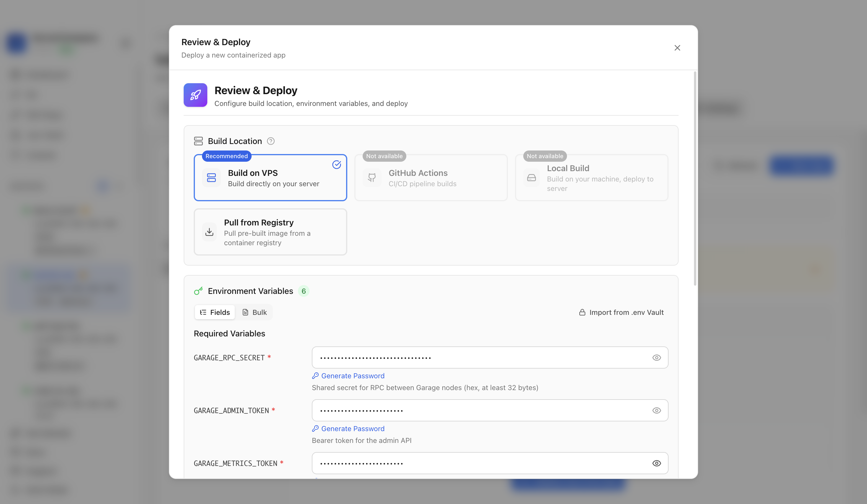Click the Recommended badge
Image resolution: width=867 pixels, height=504 pixels.
[226, 156]
